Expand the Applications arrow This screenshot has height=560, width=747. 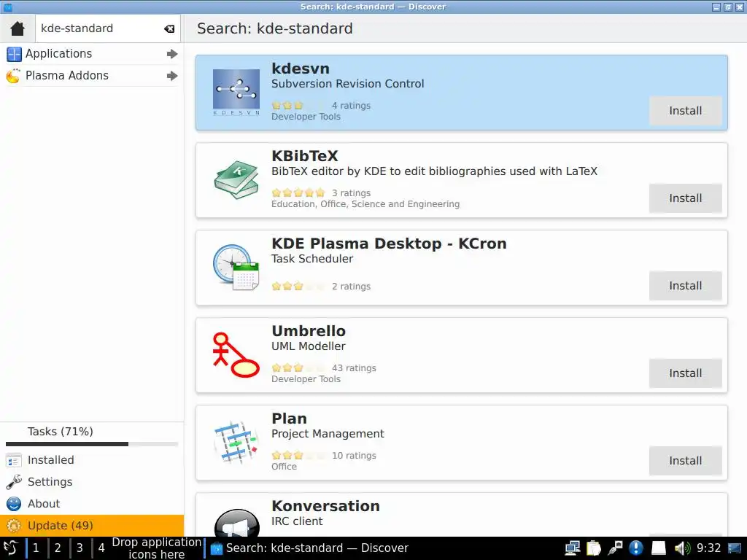(x=172, y=54)
